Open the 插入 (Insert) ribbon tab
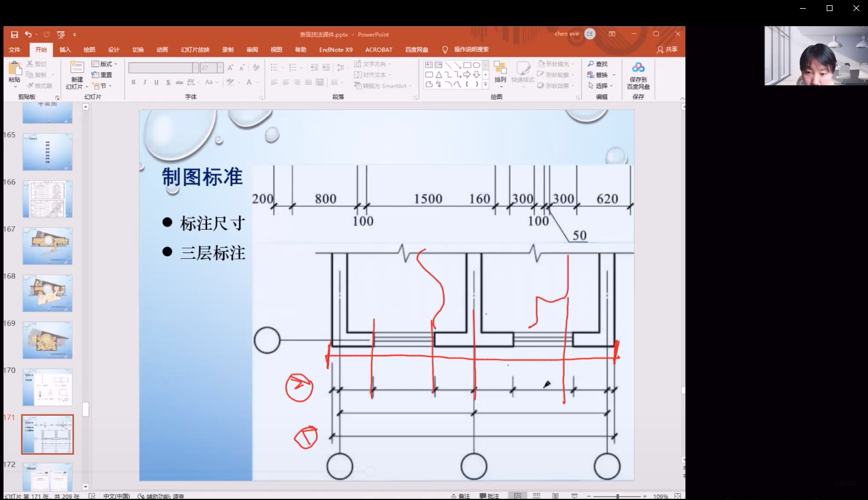 click(65, 50)
